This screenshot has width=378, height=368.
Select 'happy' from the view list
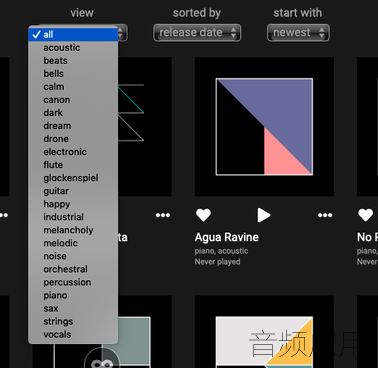(x=73, y=204)
